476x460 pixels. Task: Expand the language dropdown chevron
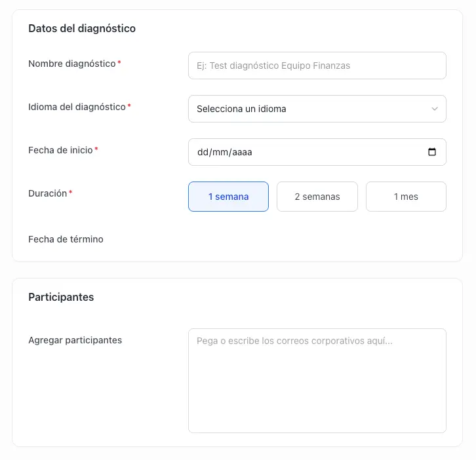pos(435,109)
